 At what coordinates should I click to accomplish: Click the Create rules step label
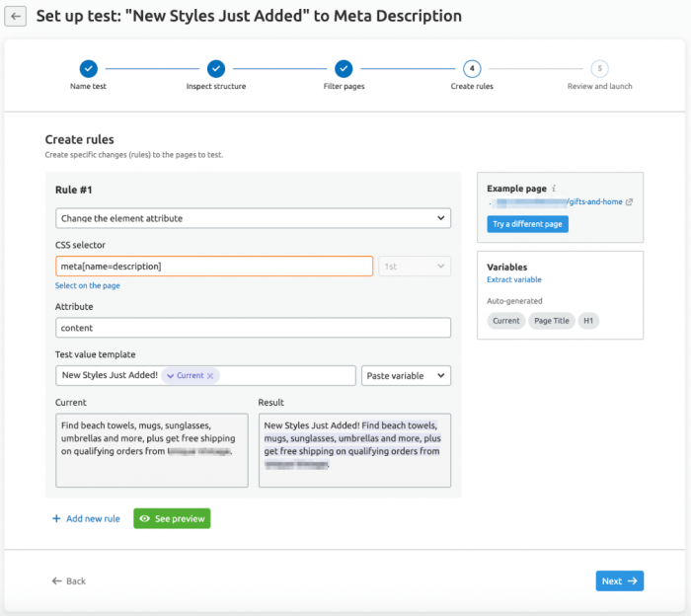[x=472, y=86]
